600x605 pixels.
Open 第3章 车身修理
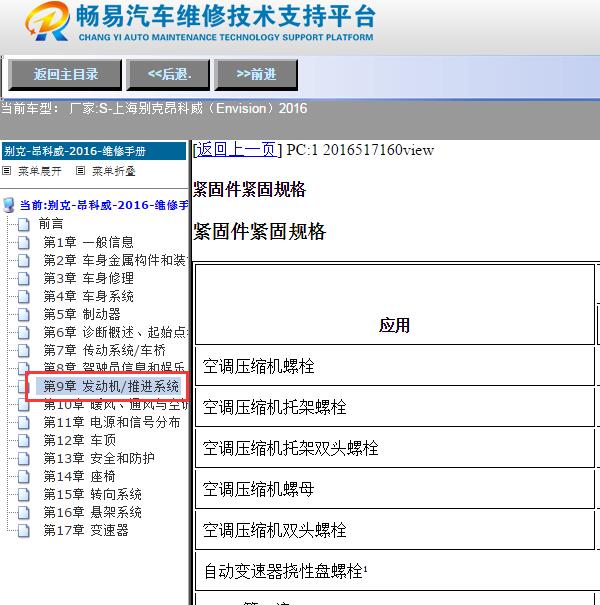click(x=88, y=278)
